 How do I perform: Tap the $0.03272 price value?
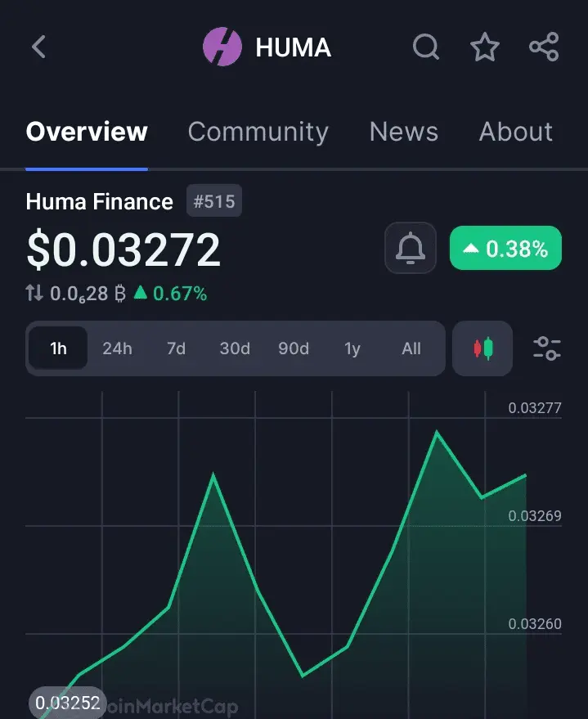[123, 249]
